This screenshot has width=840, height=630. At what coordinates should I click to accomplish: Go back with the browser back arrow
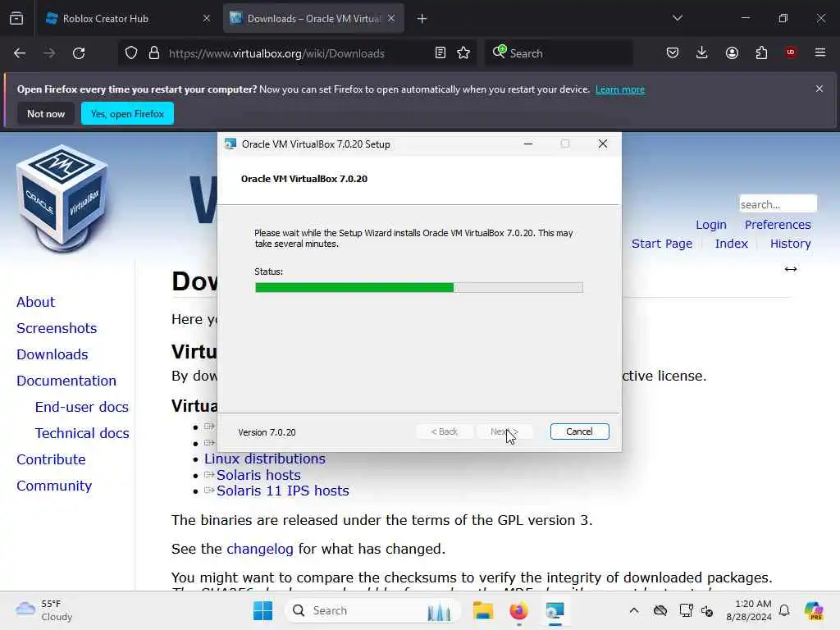click(20, 53)
